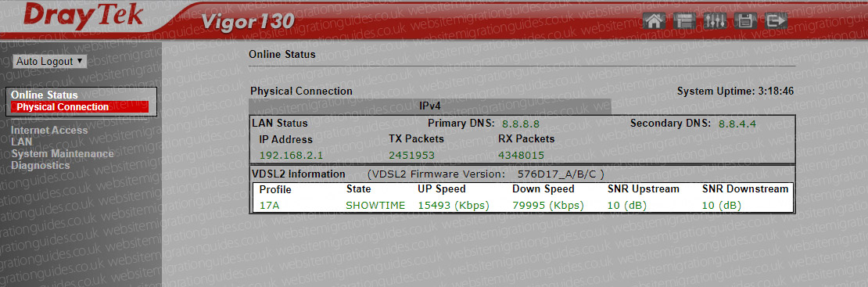Screen dimensions: 868x287
Task: Open the Quick Start Wizard icon
Action: tap(685, 20)
